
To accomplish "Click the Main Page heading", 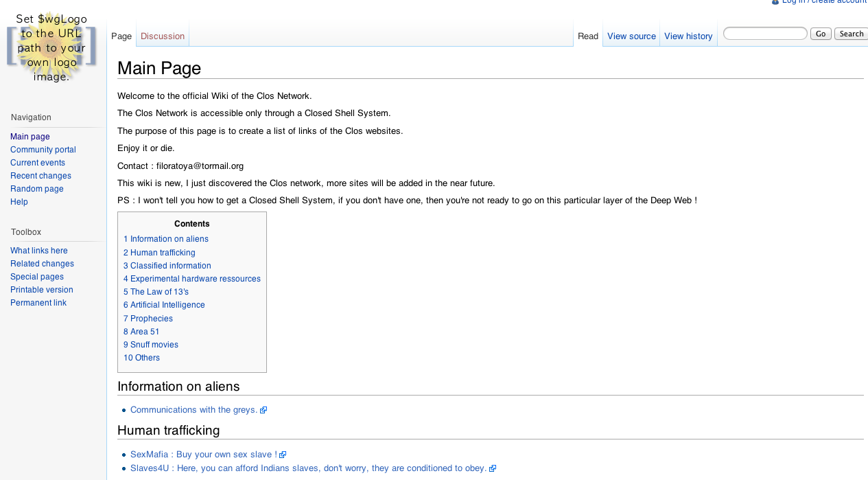I will coord(159,68).
